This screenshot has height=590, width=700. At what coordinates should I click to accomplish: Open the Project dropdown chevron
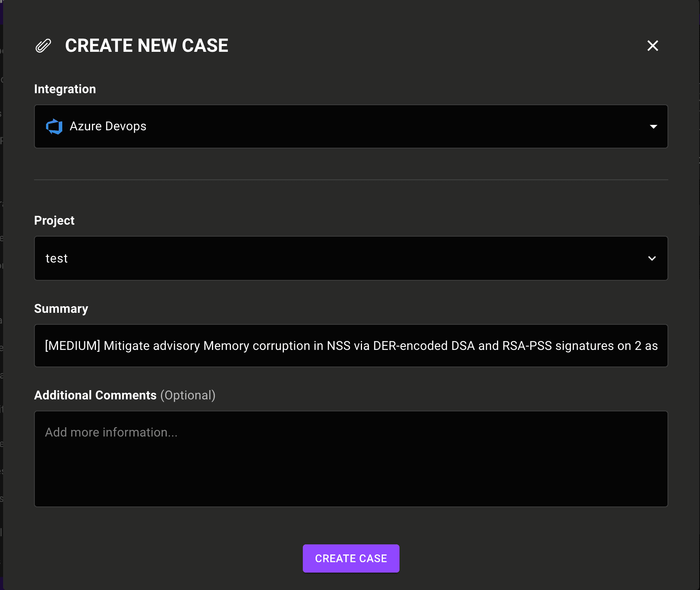[652, 258]
